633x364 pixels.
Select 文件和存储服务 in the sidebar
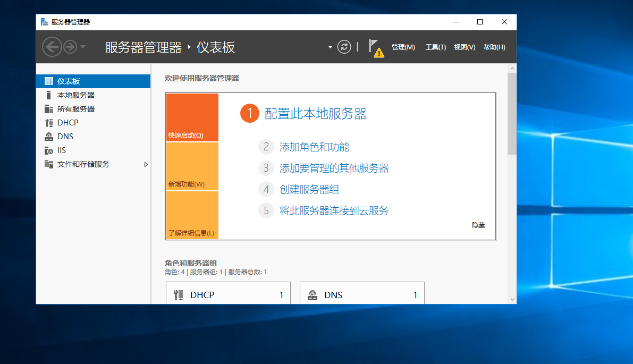point(93,164)
